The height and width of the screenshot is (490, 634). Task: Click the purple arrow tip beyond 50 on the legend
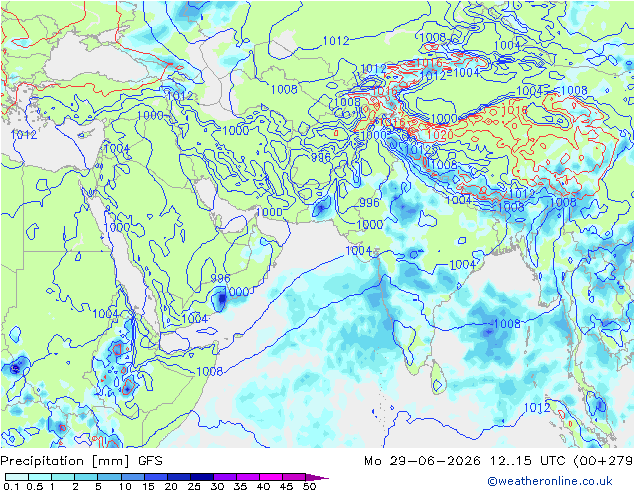317,477
